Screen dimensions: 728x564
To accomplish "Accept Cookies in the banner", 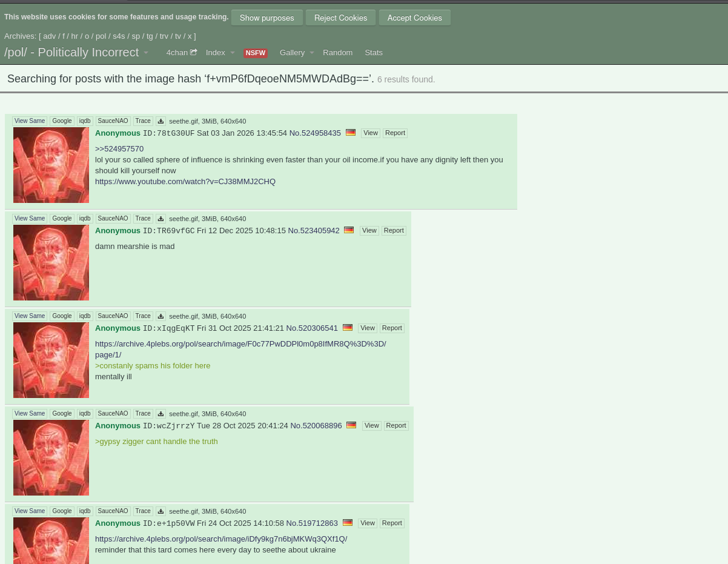I will point(415,18).
